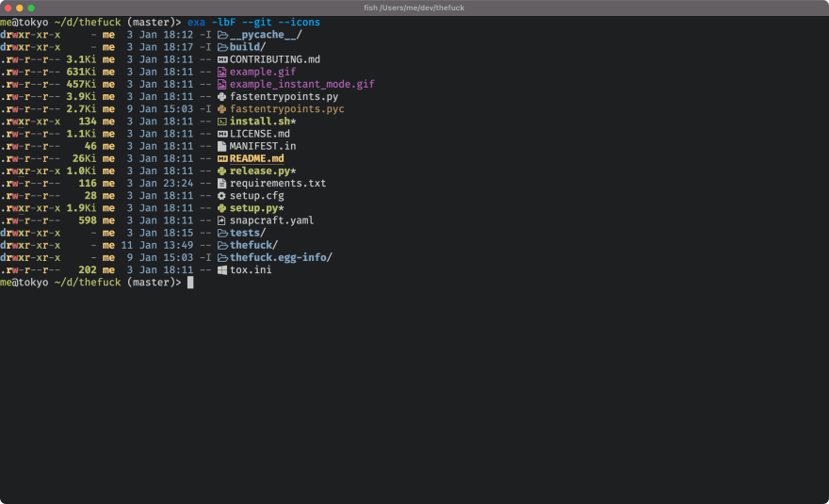Screen dimensions: 829x504
Task: Click the example_instant_mode.gif filename
Action: click(301, 84)
